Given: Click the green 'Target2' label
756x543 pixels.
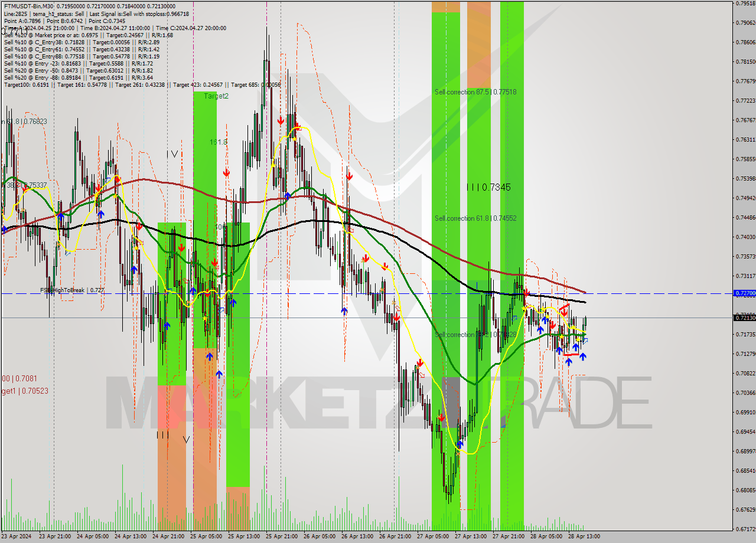Looking at the screenshot, I should (x=216, y=96).
